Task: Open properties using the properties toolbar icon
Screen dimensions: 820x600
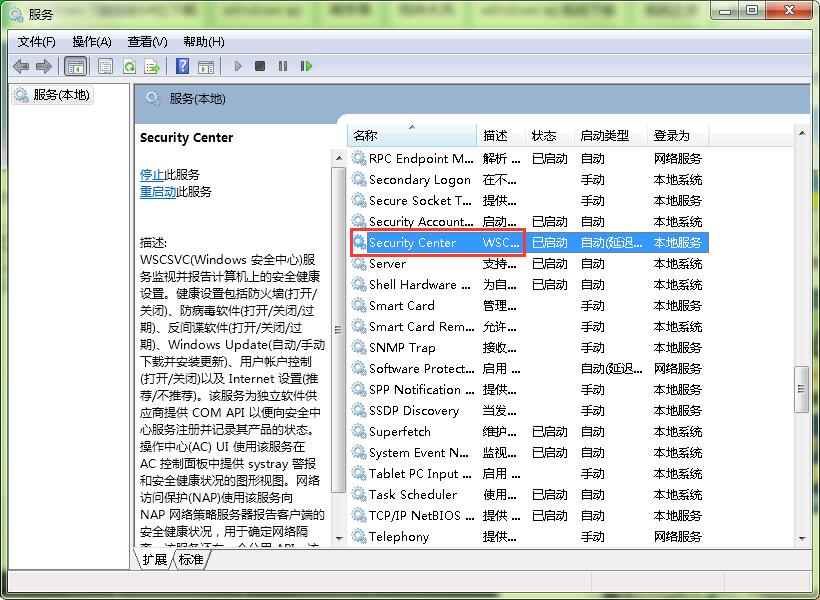Action: tap(105, 66)
